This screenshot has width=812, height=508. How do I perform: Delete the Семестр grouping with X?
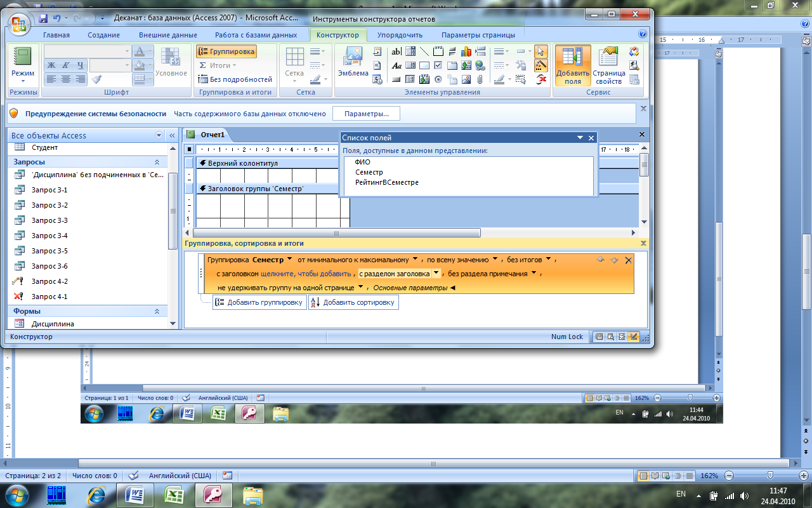(629, 260)
